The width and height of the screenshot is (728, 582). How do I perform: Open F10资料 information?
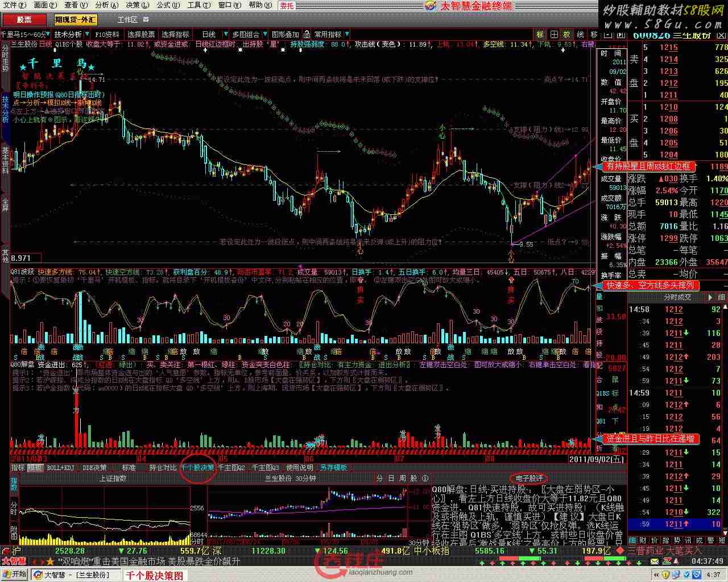pos(107,35)
